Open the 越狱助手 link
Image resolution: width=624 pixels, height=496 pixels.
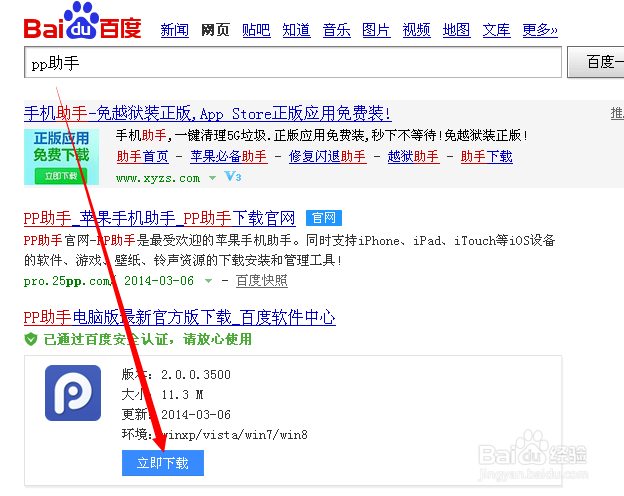click(413, 156)
